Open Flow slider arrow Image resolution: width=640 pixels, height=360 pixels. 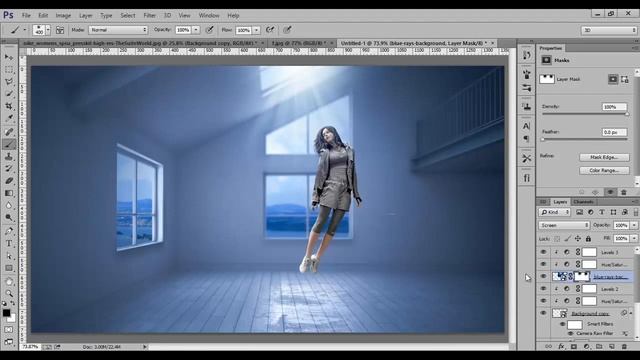click(256, 30)
